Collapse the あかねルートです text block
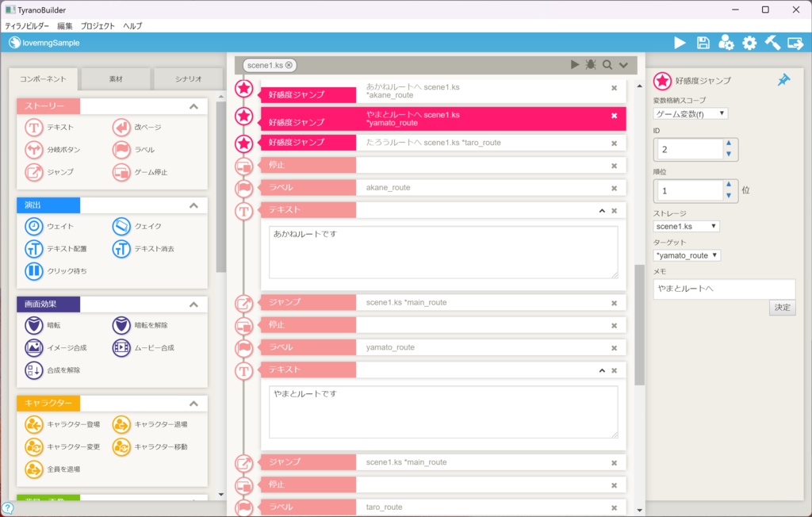The image size is (812, 517). (602, 211)
